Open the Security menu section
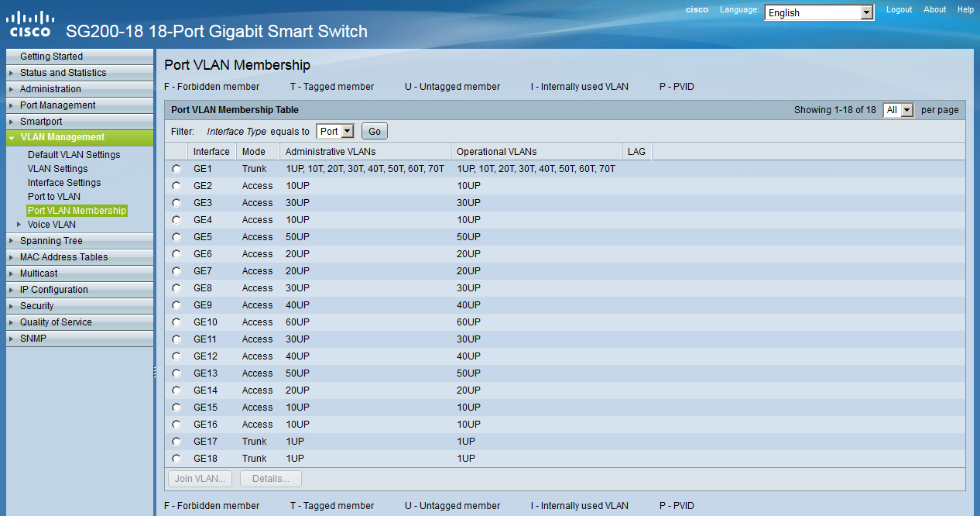The width and height of the screenshot is (980, 516). [37, 306]
